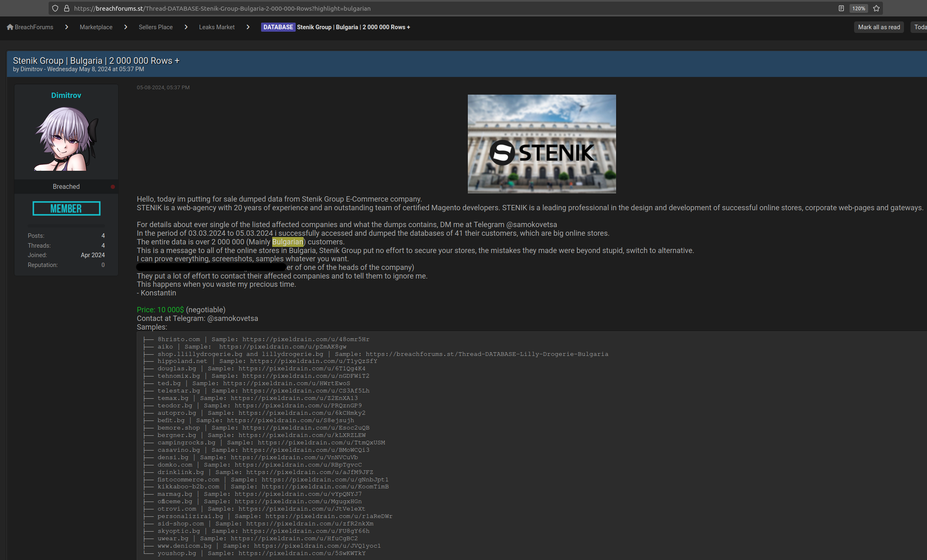Click the Breached rank label
927x560 pixels.
tap(66, 186)
